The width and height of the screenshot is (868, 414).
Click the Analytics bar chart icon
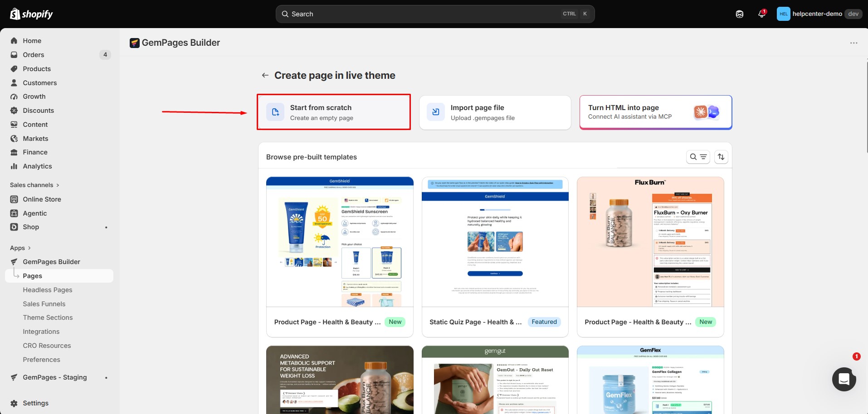(x=14, y=166)
